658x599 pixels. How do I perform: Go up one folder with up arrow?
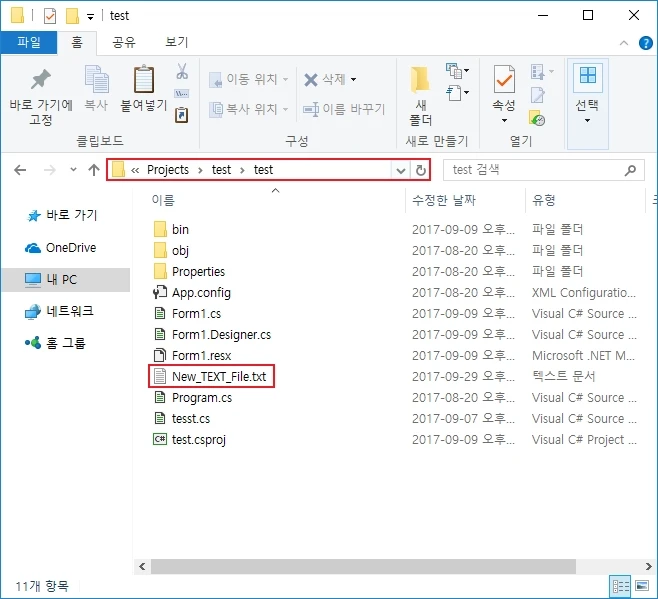[94, 170]
